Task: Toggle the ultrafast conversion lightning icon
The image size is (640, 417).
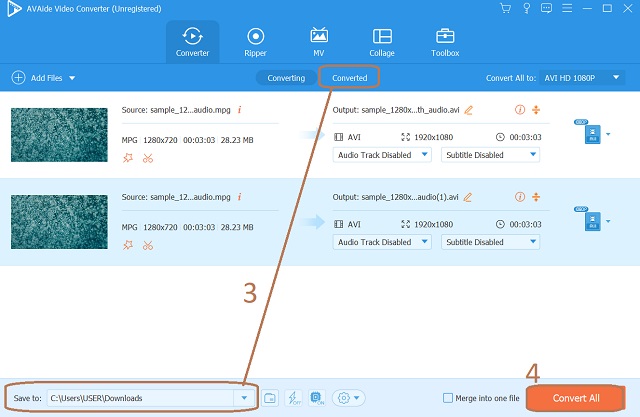Action: pyautogui.click(x=293, y=398)
